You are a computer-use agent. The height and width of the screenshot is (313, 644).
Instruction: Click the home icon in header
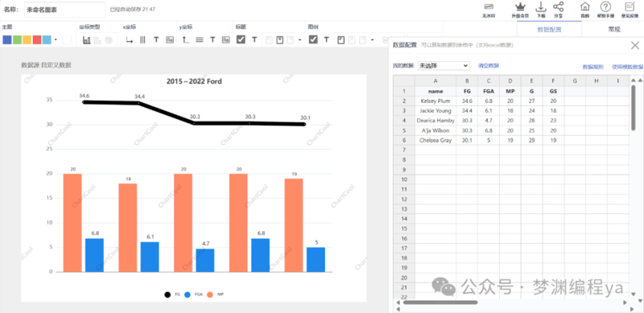585,6
